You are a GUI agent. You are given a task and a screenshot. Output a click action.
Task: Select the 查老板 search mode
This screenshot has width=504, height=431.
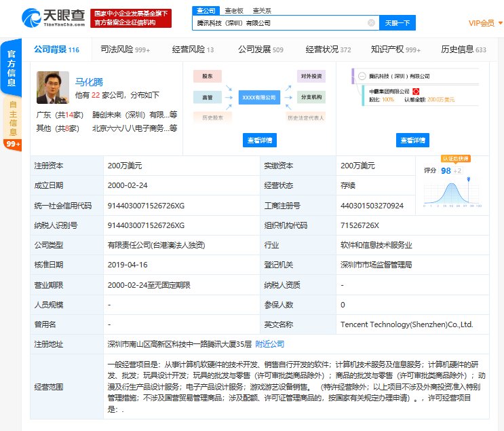point(233,11)
